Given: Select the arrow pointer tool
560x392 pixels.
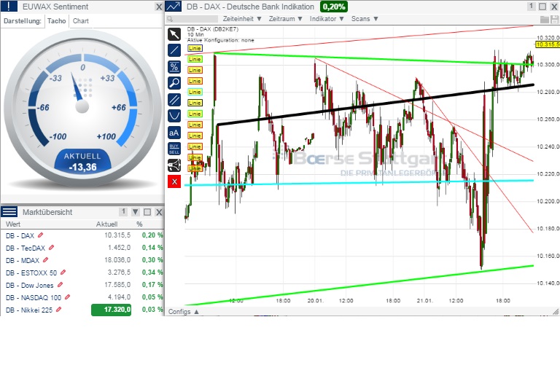Looking at the screenshot, I should click(174, 34).
